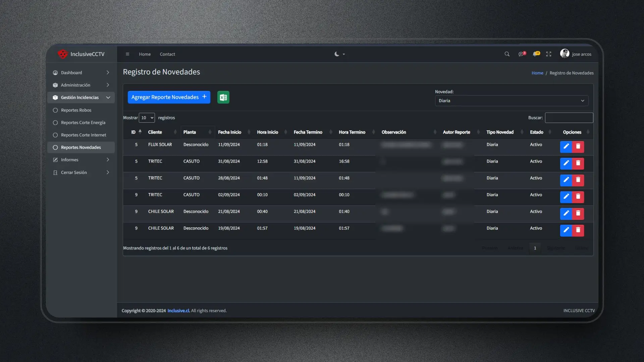The height and width of the screenshot is (362, 644).
Task: Open the notifications bell icon
Action: tap(536, 54)
